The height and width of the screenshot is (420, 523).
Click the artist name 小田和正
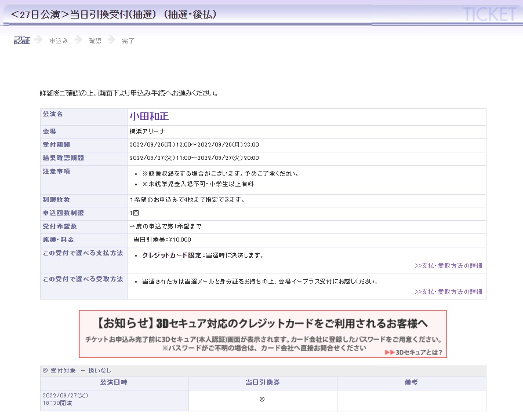click(149, 116)
